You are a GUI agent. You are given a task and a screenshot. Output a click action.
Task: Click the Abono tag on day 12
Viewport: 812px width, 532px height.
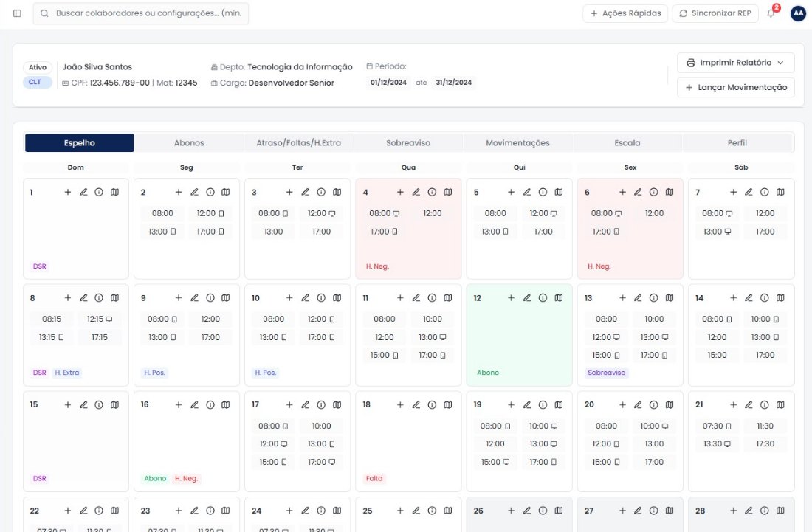click(x=488, y=373)
